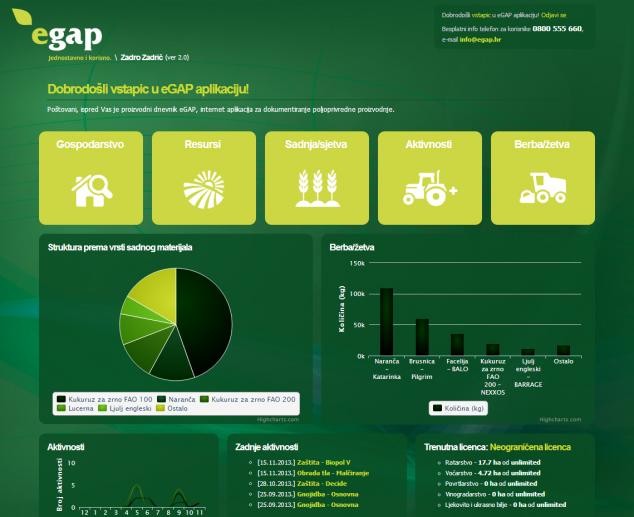Toggle Kukuruz za zrno FAO 100 legend item
This screenshot has height=517, width=634.
[105, 399]
